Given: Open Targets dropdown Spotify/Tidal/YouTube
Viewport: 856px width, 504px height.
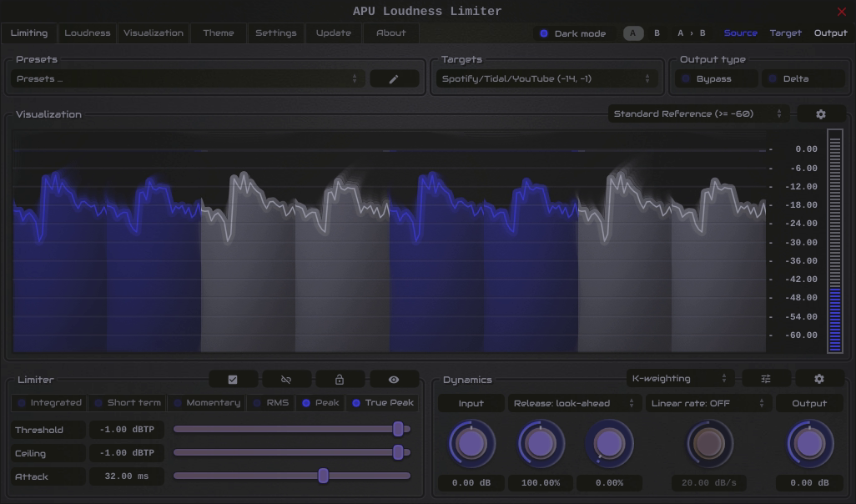Looking at the screenshot, I should [x=546, y=79].
